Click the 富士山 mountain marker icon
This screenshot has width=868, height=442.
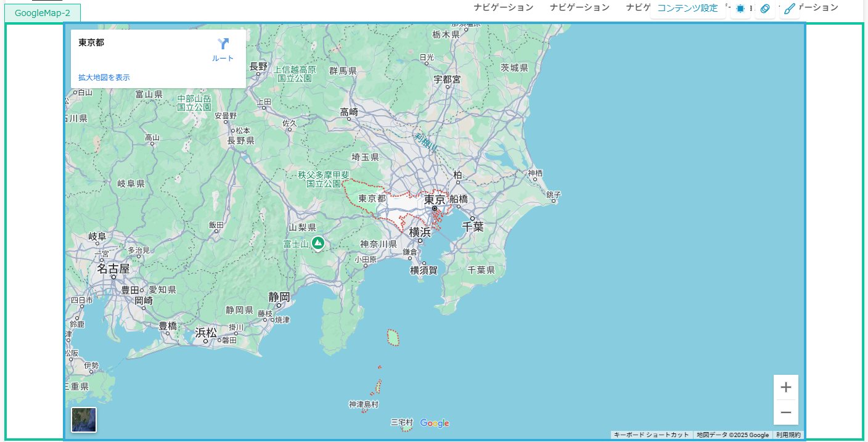[318, 244]
